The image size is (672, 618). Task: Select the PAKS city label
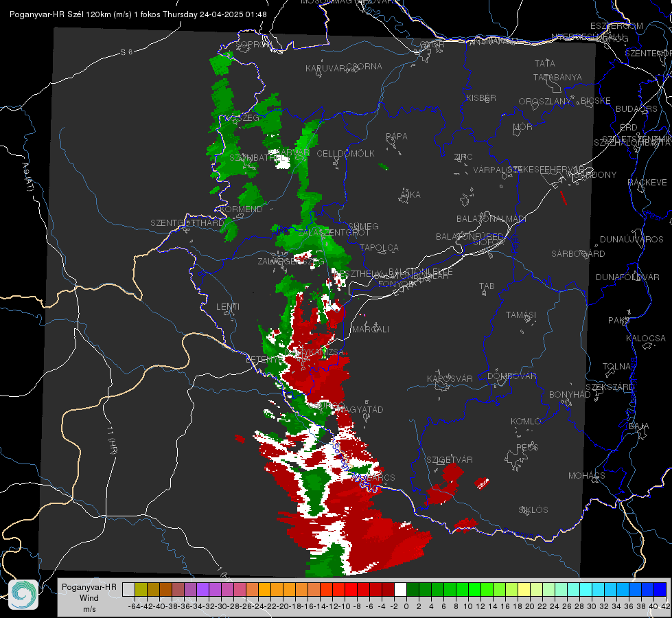(618, 320)
